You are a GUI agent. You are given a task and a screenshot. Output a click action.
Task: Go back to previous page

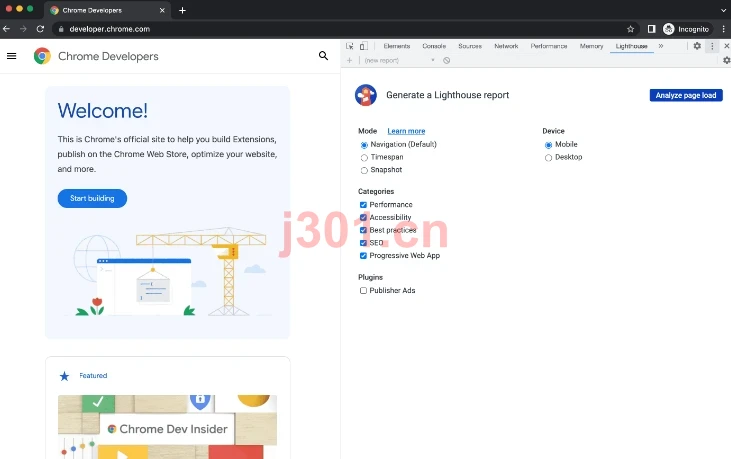pyautogui.click(x=7, y=29)
